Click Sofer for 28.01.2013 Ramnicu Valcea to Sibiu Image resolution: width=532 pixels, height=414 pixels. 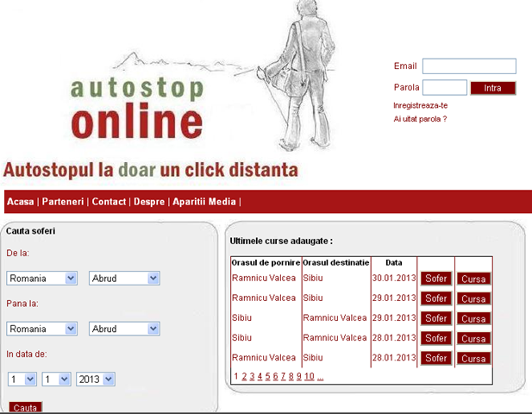436,358
